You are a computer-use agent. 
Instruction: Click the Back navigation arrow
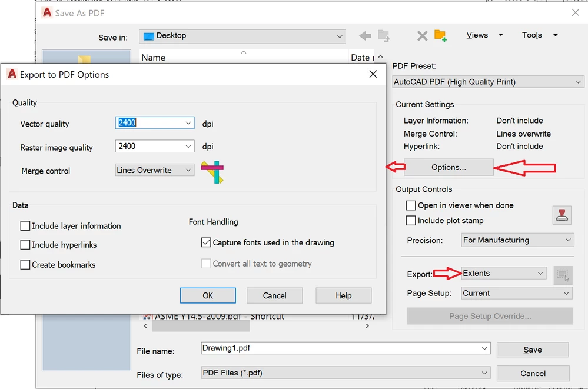[x=366, y=35]
